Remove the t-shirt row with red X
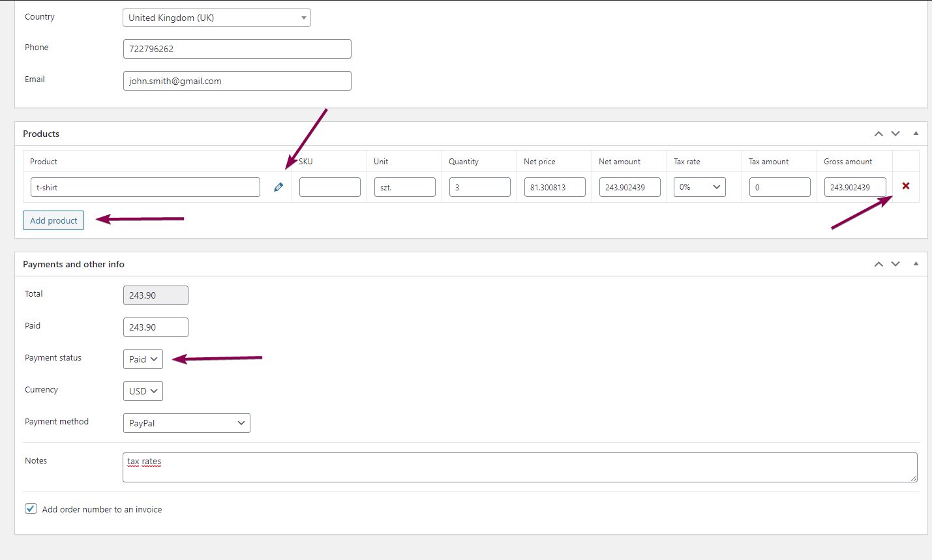 pos(906,186)
